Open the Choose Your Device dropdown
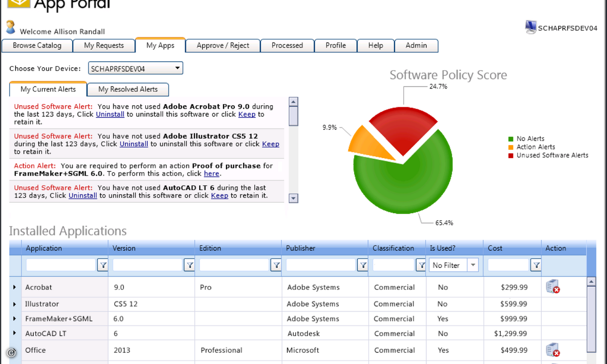 click(x=136, y=68)
